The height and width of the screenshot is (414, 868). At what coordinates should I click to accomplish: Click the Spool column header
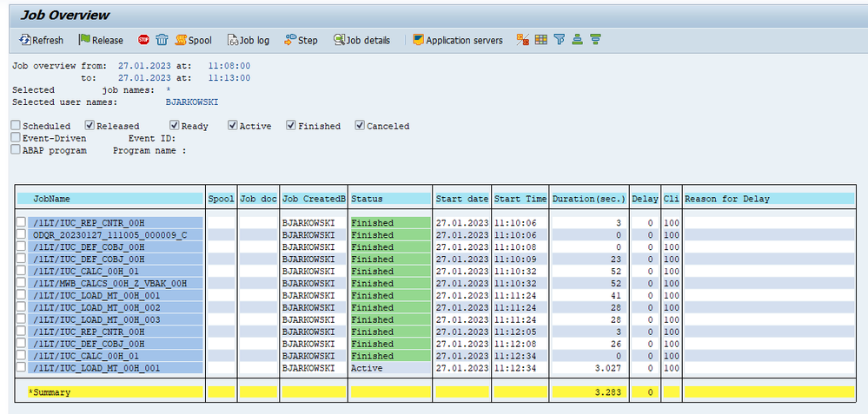point(221,199)
